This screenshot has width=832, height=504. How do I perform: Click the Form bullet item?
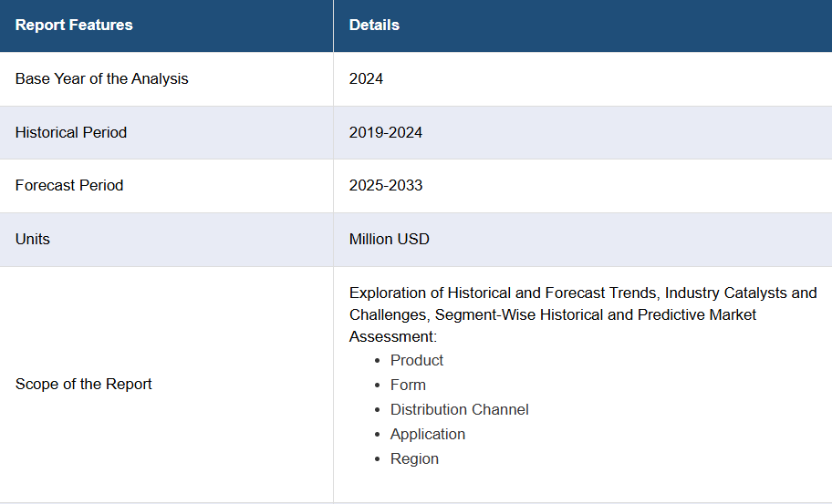coord(408,385)
